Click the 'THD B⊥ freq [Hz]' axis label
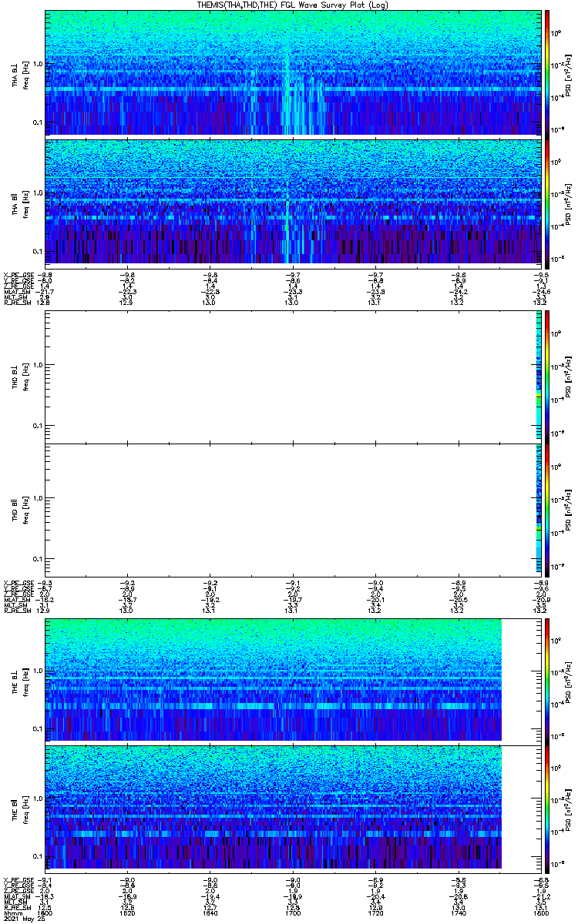The image size is (578, 924). [x=19, y=377]
